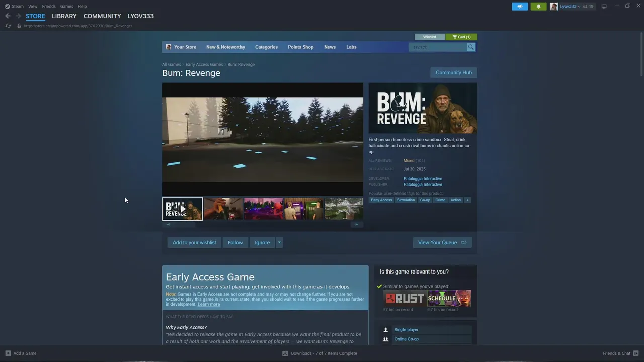The height and width of the screenshot is (362, 644).
Task: Select the Crime tag
Action: point(440,200)
